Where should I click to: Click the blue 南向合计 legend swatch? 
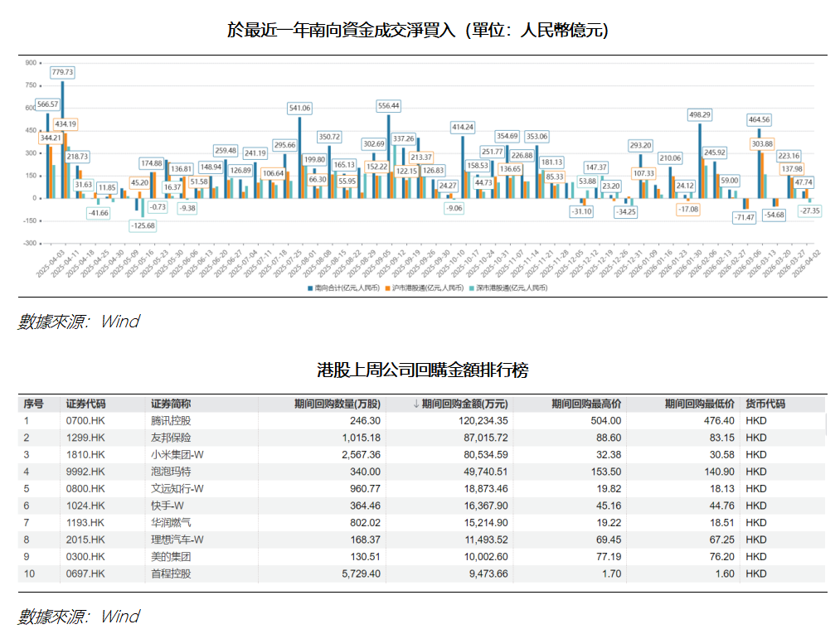pyautogui.click(x=310, y=288)
